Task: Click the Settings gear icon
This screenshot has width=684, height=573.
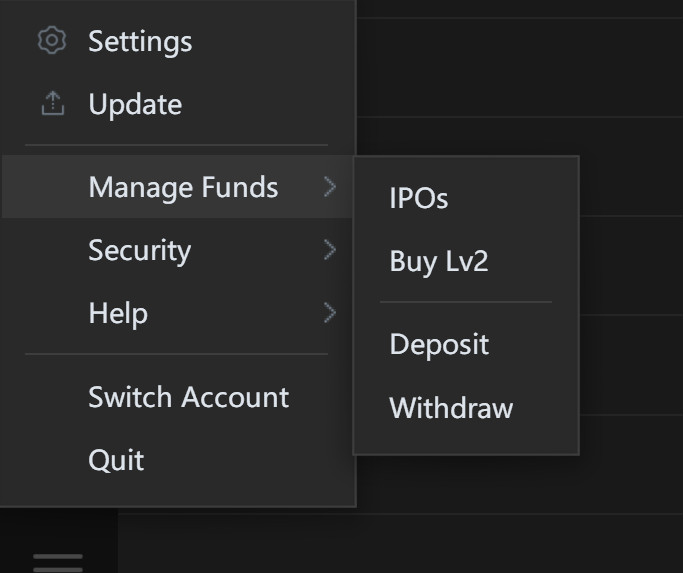Action: click(x=52, y=41)
